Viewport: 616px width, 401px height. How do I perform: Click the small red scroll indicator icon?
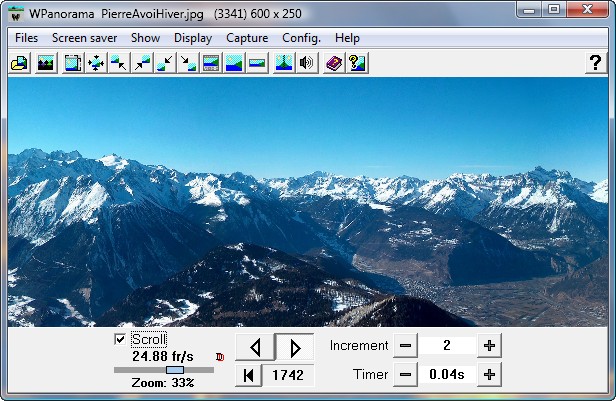tap(220, 357)
